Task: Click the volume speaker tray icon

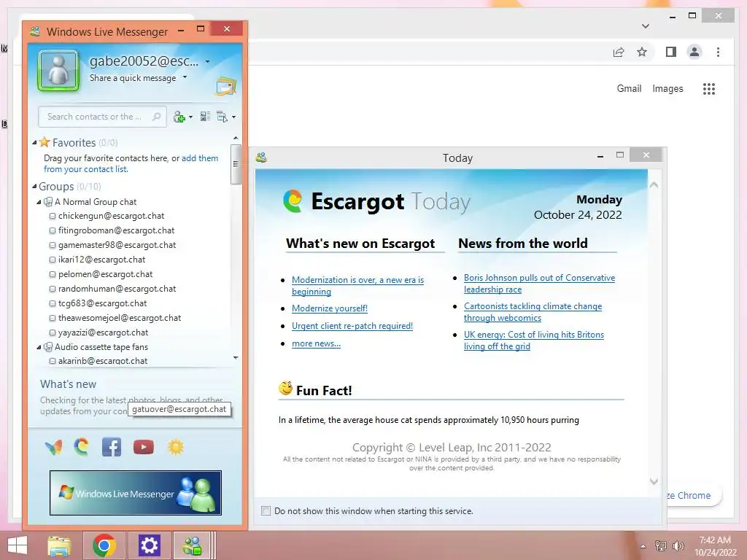Action: (678, 546)
